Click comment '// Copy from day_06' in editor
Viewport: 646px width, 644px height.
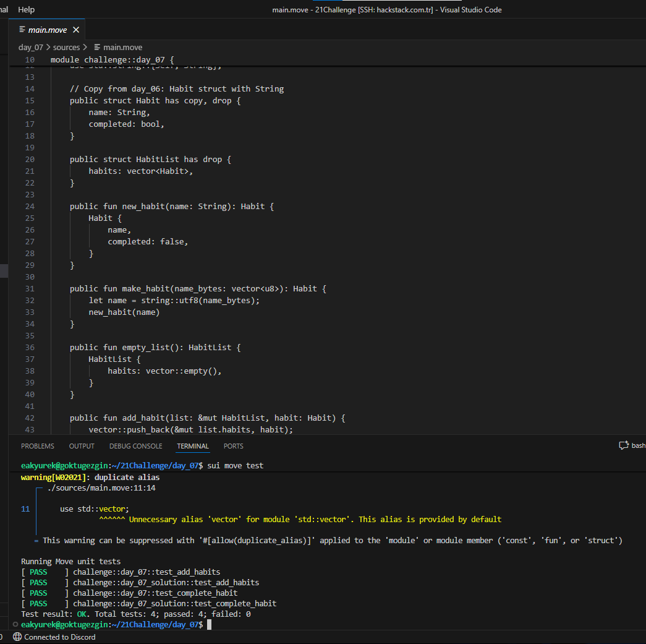click(177, 89)
